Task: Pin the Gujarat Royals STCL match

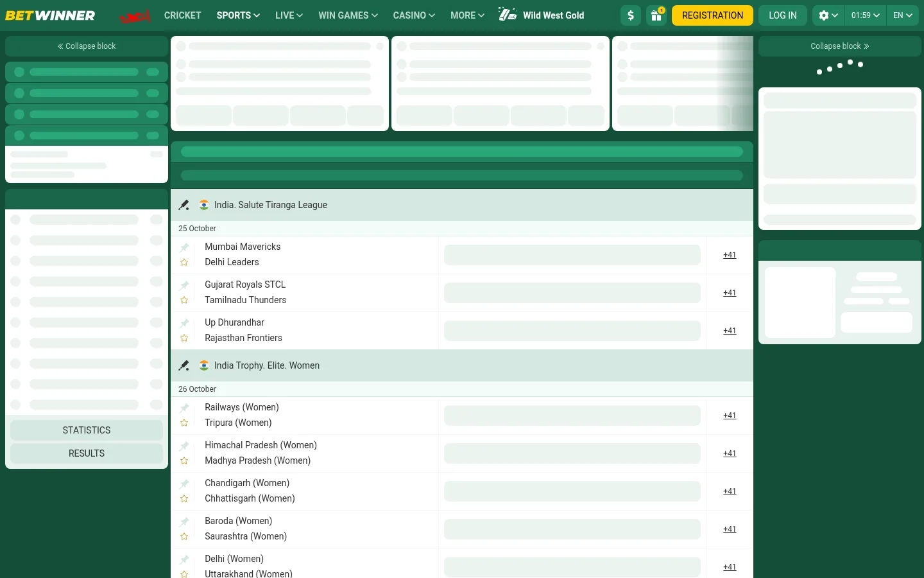Action: point(184,285)
